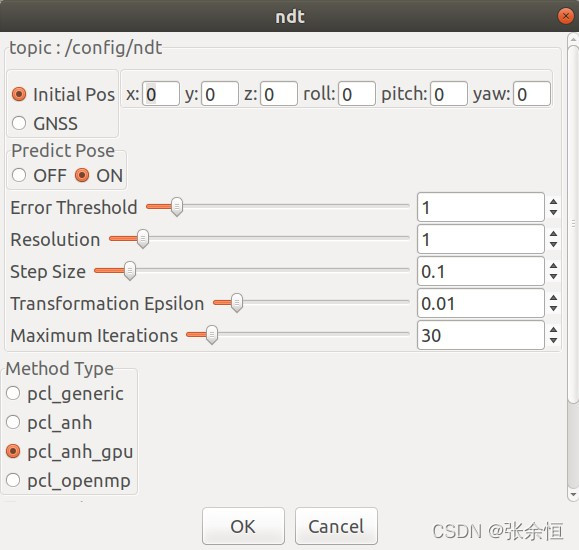The image size is (579, 550).
Task: Increase Resolution with up arrow
Action: tap(553, 234)
